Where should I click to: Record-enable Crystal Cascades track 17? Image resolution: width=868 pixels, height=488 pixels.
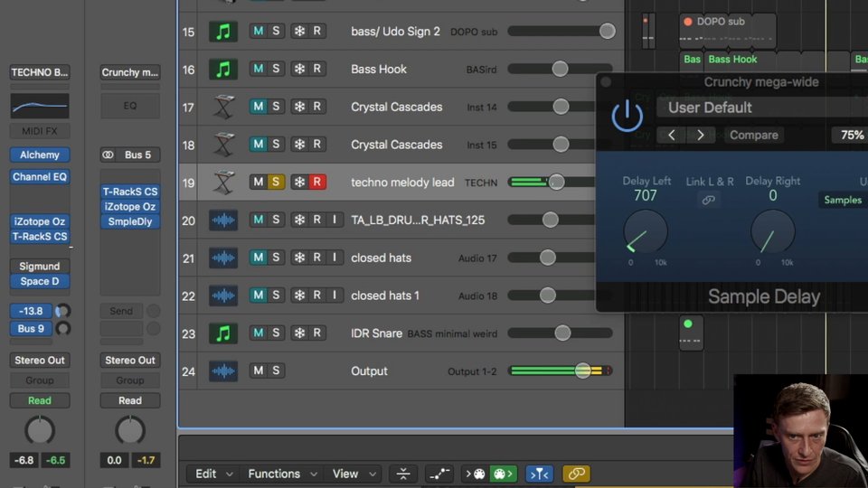[317, 107]
